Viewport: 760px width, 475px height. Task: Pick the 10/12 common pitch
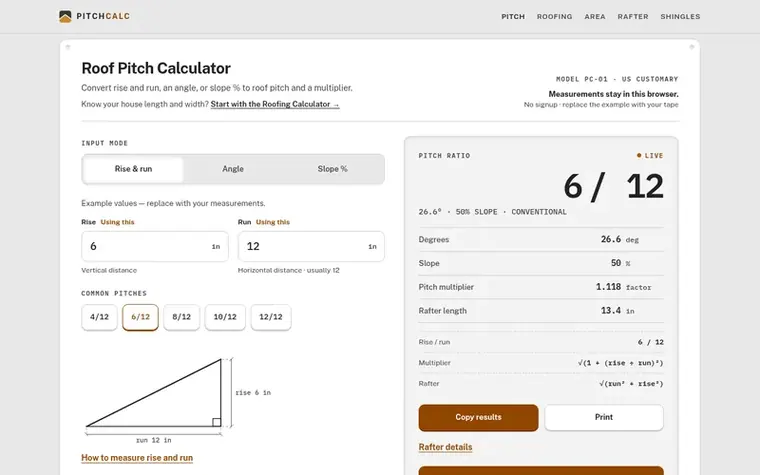point(225,317)
